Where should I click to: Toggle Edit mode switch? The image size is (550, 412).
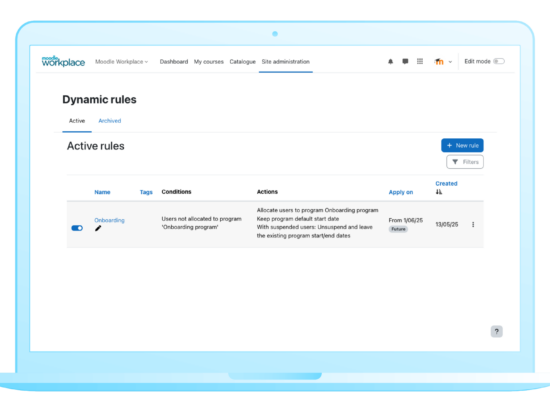[x=499, y=61]
